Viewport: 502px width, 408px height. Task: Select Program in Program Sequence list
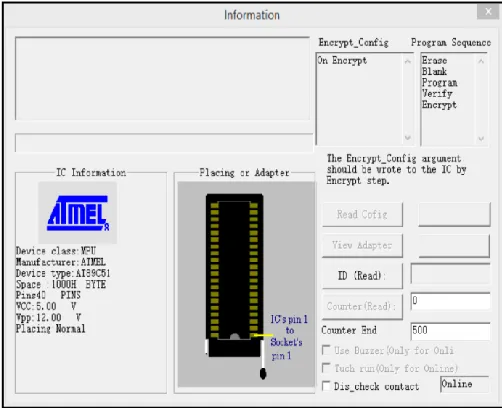(x=440, y=82)
